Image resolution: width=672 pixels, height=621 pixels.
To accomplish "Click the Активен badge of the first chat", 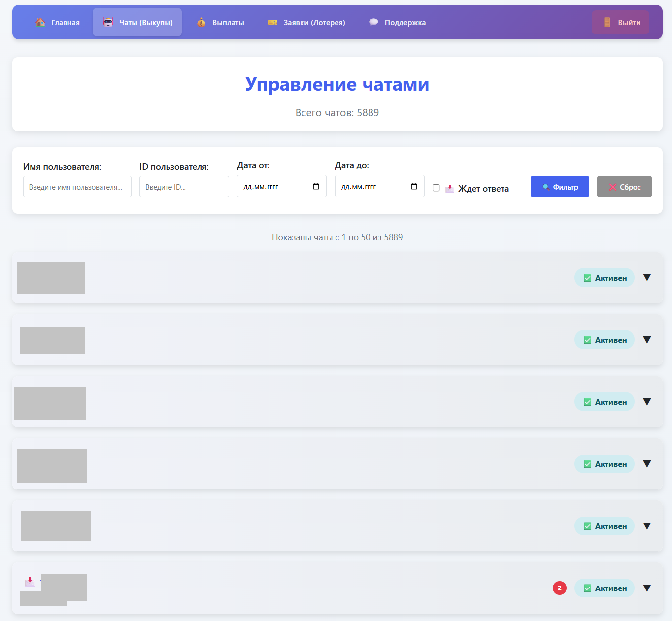I will (605, 278).
